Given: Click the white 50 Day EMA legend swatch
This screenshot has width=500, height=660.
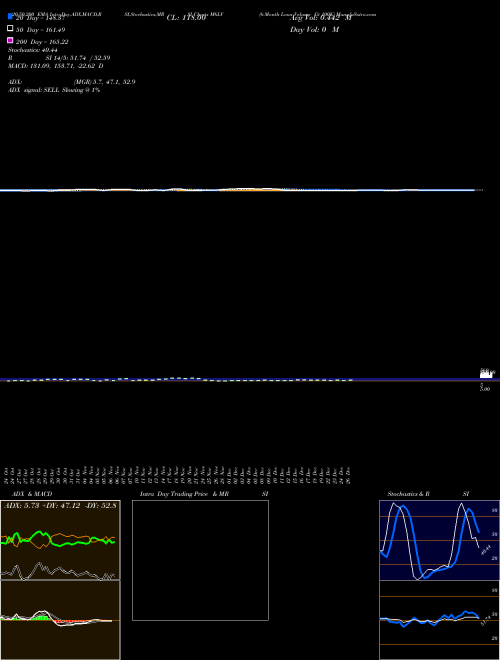Looking at the screenshot, I should (x=10, y=28).
